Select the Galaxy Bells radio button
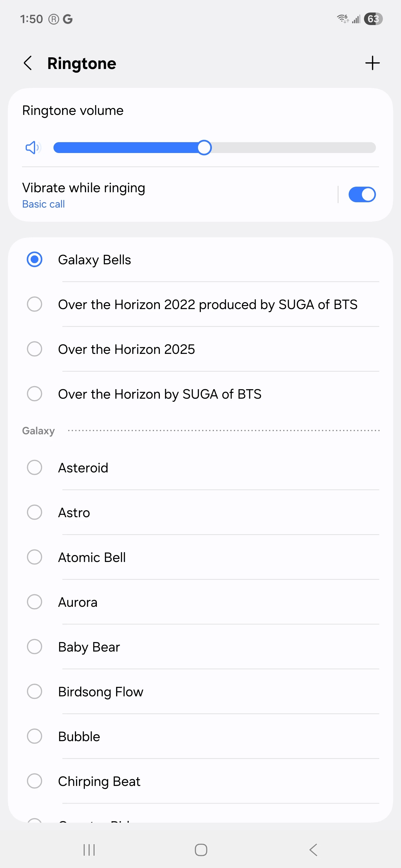This screenshot has height=868, width=401. (x=35, y=260)
